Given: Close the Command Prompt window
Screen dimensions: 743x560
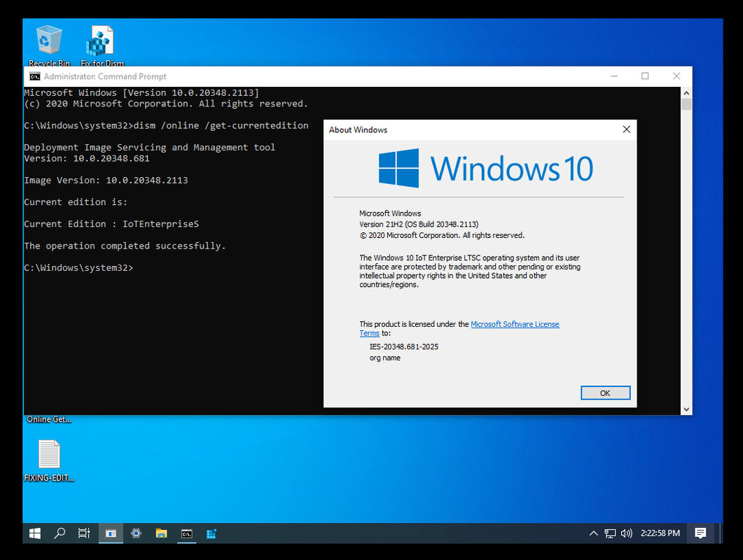Looking at the screenshot, I should (676, 76).
